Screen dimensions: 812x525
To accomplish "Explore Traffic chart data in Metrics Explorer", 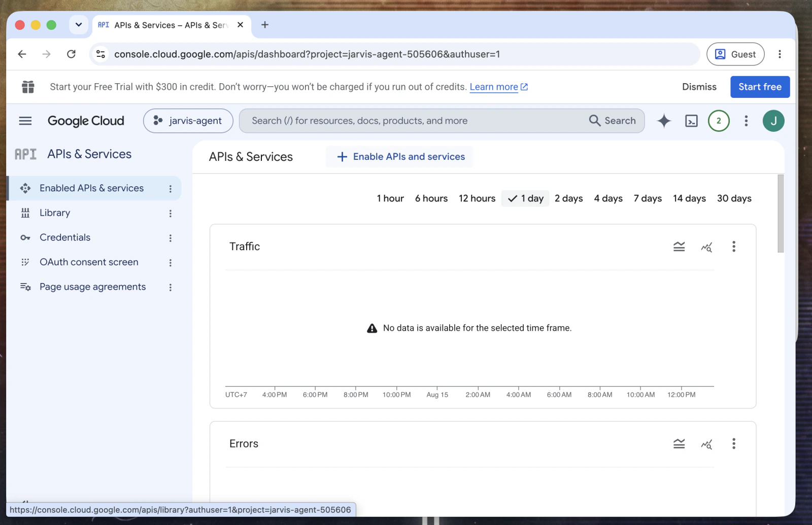I will pos(706,247).
